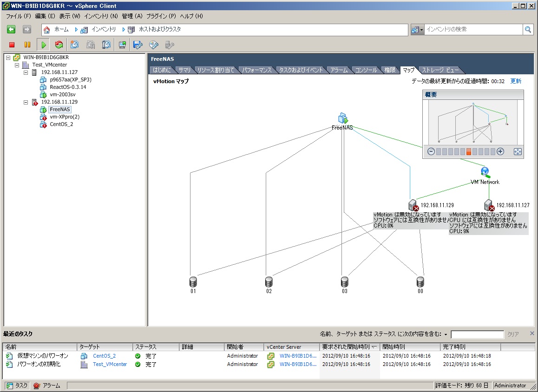
Task: Select ReactOS-0.3.14 in the tree
Action: pyautogui.click(x=67, y=87)
